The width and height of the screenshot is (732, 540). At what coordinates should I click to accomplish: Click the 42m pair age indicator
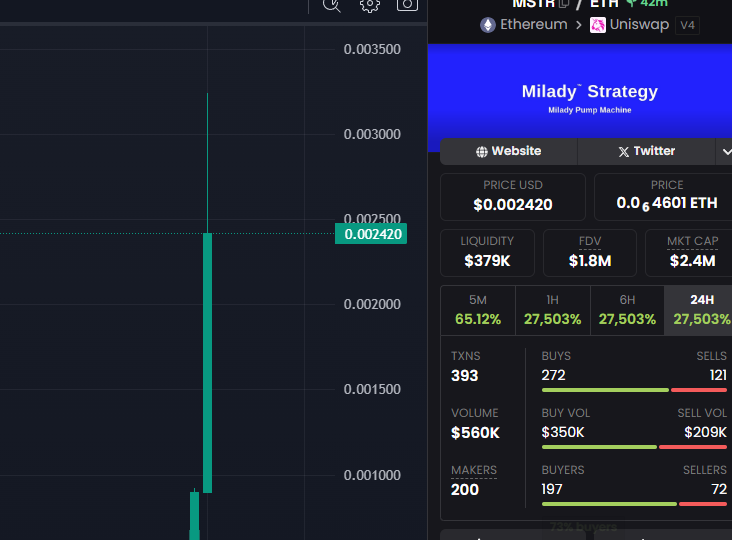point(648,3)
